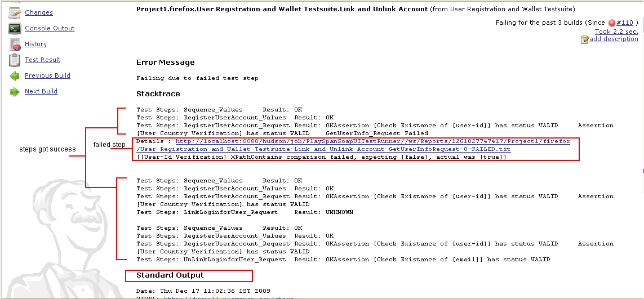Viewport: 644px width, 299px height.
Task: Click the Changes notepad icon
Action: pos(15,12)
